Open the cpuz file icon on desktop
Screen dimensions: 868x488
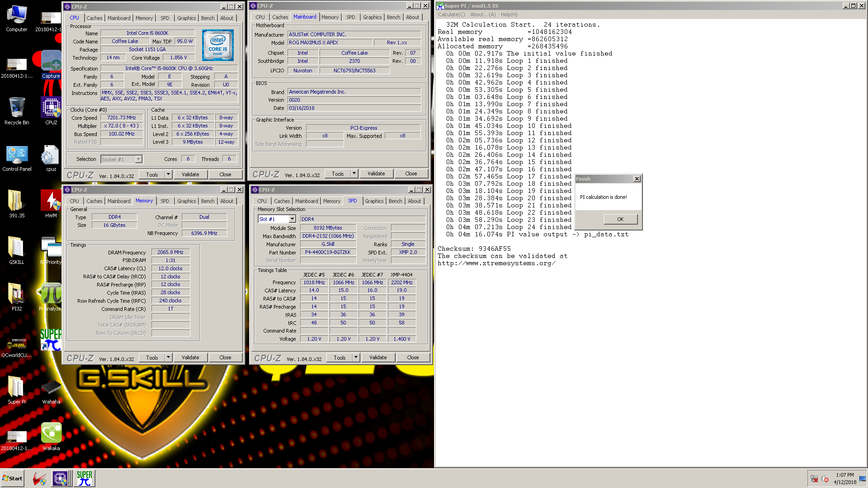[x=51, y=158]
